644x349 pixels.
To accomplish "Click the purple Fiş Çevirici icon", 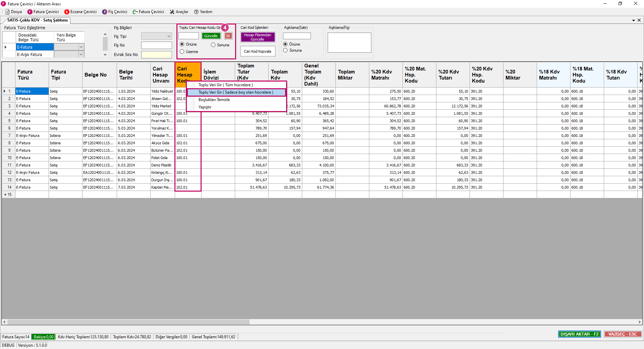I will [105, 12].
